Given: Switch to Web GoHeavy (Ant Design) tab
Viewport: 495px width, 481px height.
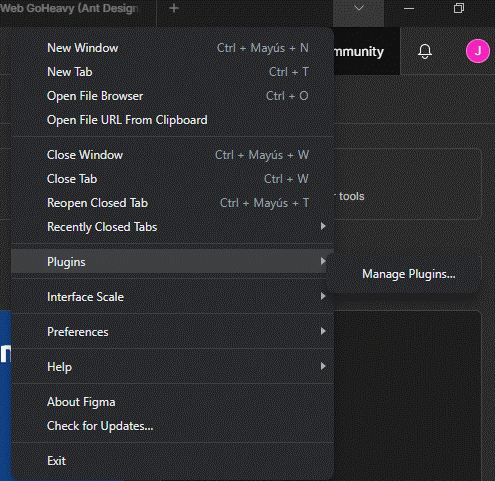Looking at the screenshot, I should tap(78, 8).
